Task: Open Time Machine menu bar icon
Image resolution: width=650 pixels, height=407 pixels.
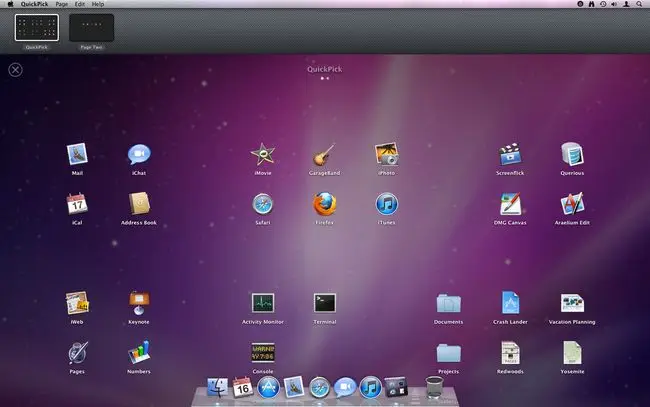Action: point(603,4)
